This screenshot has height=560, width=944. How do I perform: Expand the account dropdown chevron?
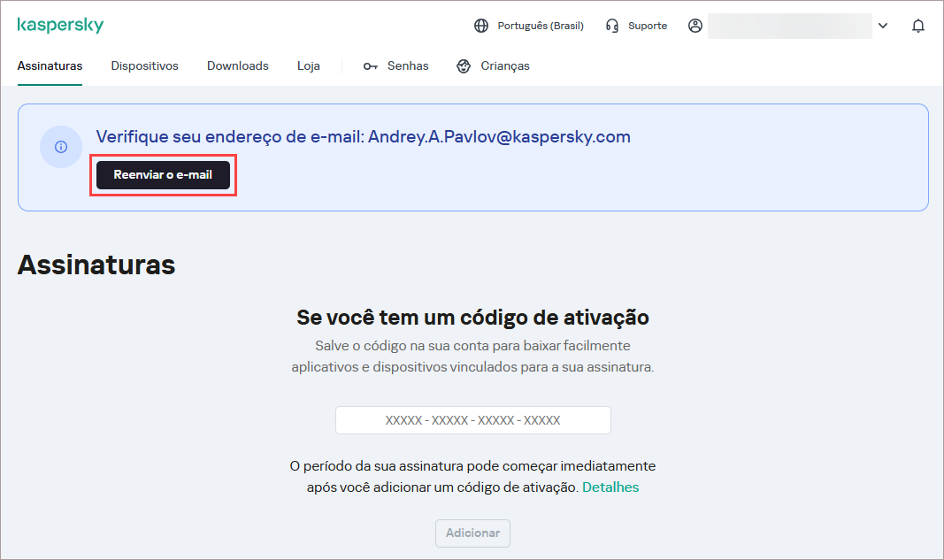(882, 26)
